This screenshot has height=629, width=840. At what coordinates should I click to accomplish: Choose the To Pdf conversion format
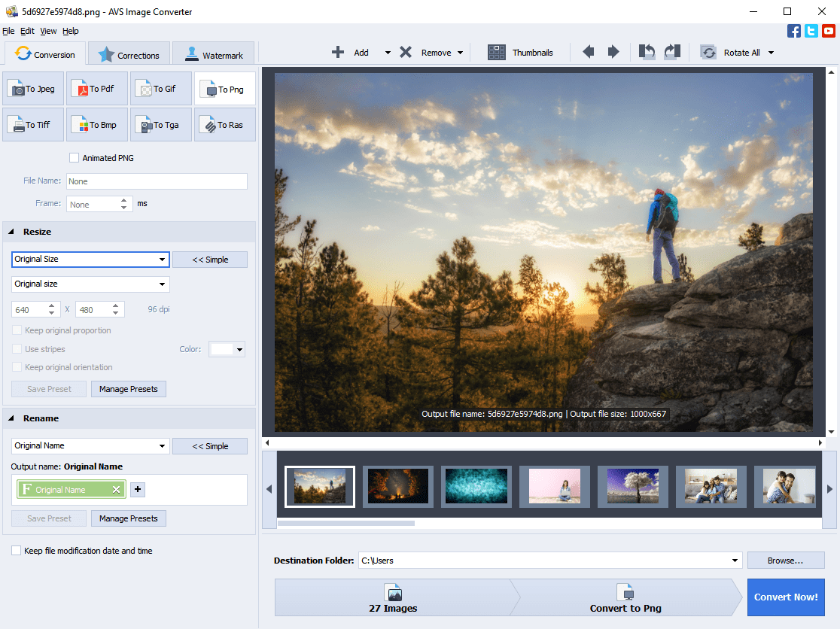pos(97,89)
